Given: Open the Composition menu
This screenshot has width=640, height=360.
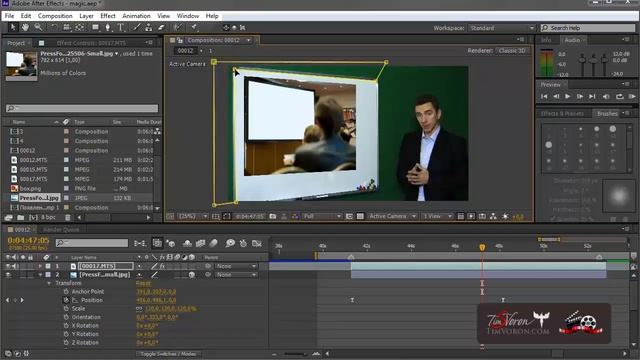Looking at the screenshot, I should pyautogui.click(x=55, y=16).
